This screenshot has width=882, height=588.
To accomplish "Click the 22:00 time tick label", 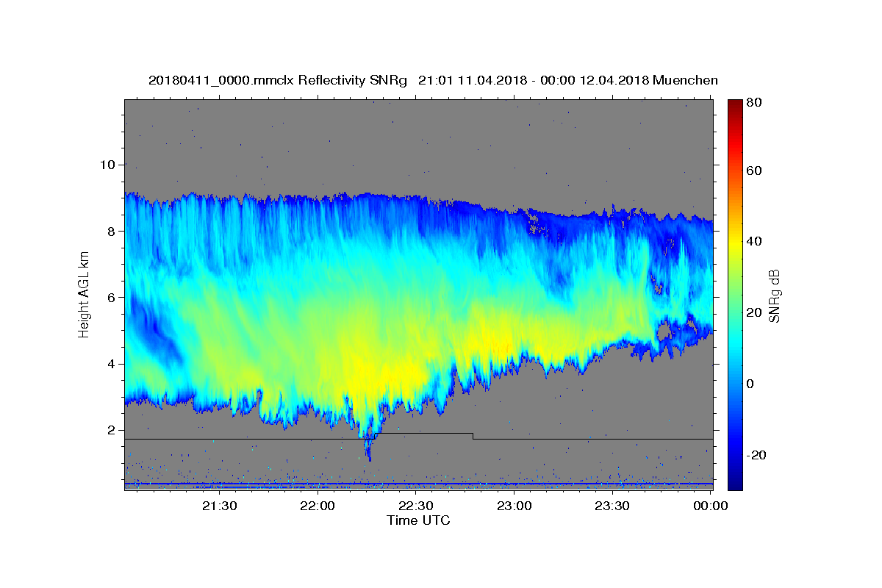I will click(x=318, y=506).
